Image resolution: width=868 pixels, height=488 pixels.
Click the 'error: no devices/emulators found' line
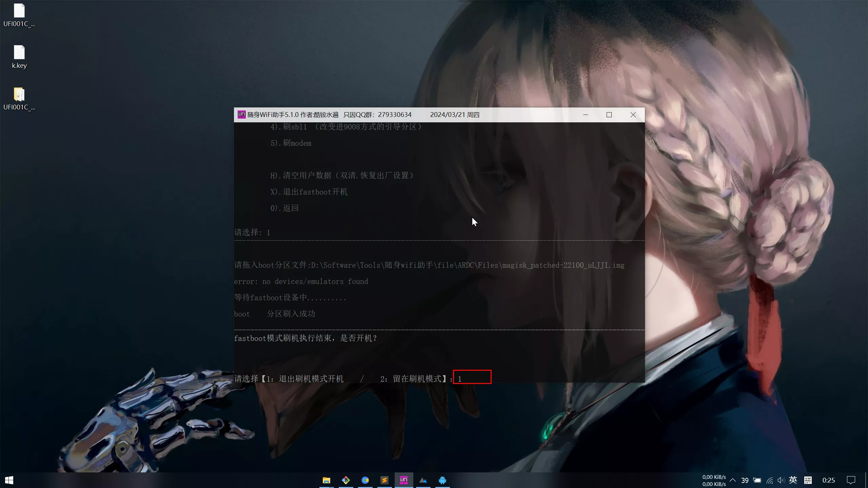(301, 281)
